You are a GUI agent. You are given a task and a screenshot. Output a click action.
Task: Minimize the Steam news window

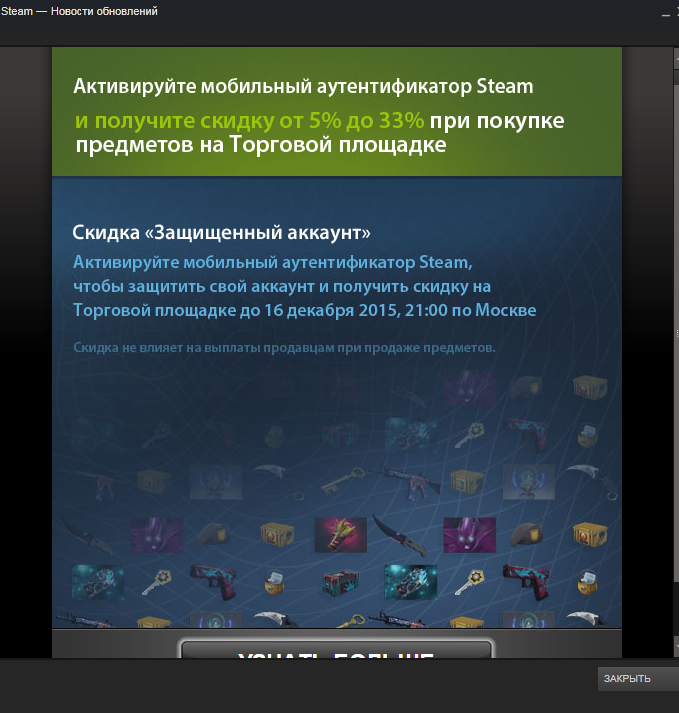click(x=665, y=13)
